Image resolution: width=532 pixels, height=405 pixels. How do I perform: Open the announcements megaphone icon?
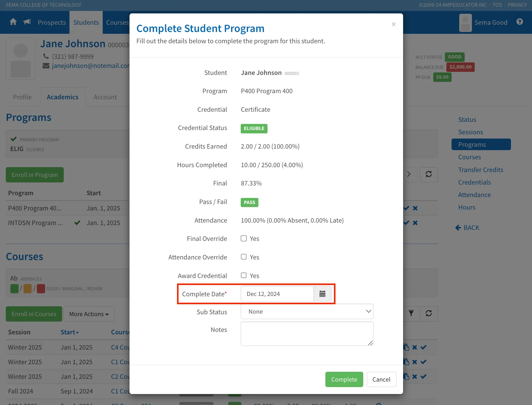[27, 22]
